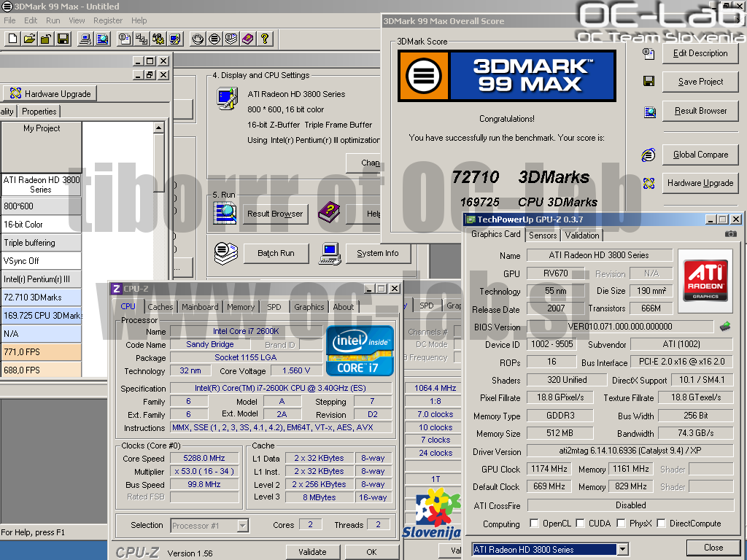Click the purple help book toolbar icon
The height and width of the screenshot is (560, 747).
248,39
